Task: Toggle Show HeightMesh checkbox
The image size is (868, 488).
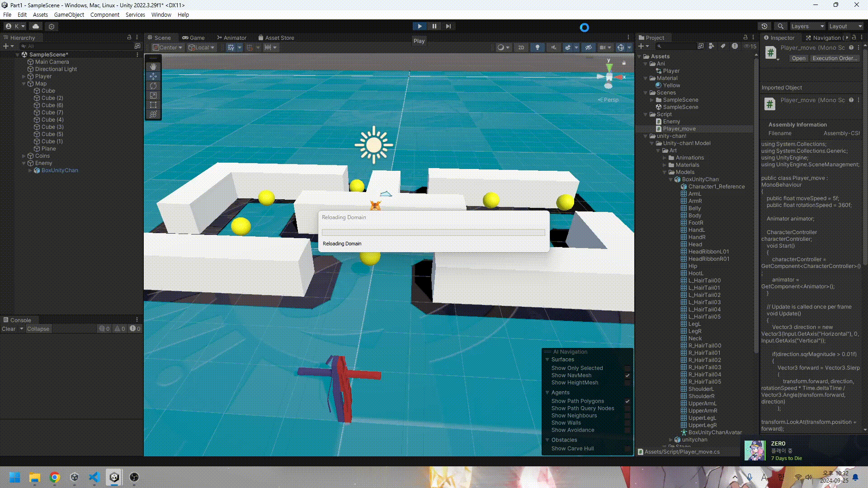Action: click(627, 383)
